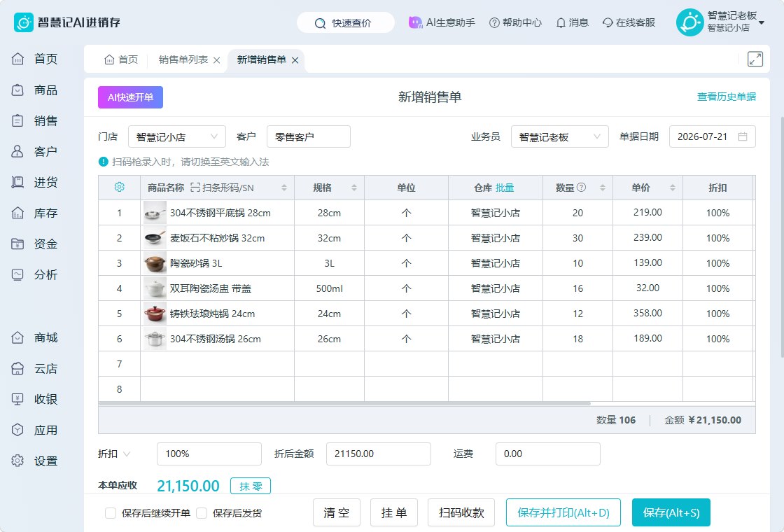The width and height of the screenshot is (784, 532).
Task: Click 保存并打印(Alt+D) button
Action: [563, 512]
